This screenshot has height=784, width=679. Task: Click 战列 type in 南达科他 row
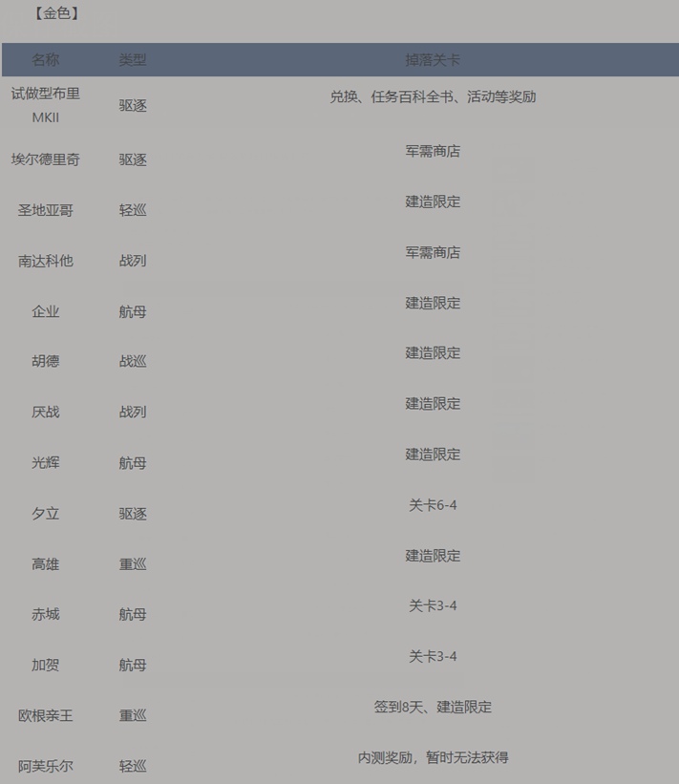tap(133, 261)
